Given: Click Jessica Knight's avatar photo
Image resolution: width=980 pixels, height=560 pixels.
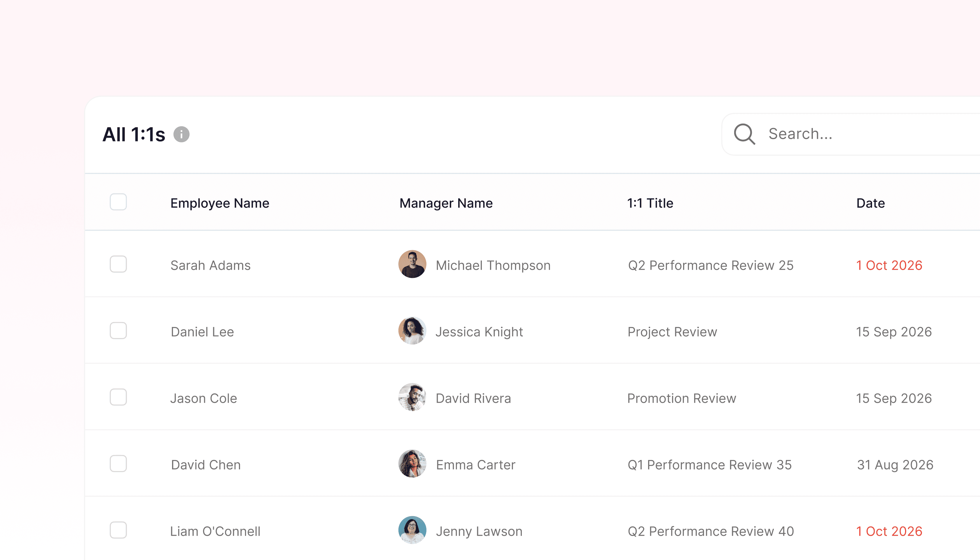Looking at the screenshot, I should (x=412, y=331).
